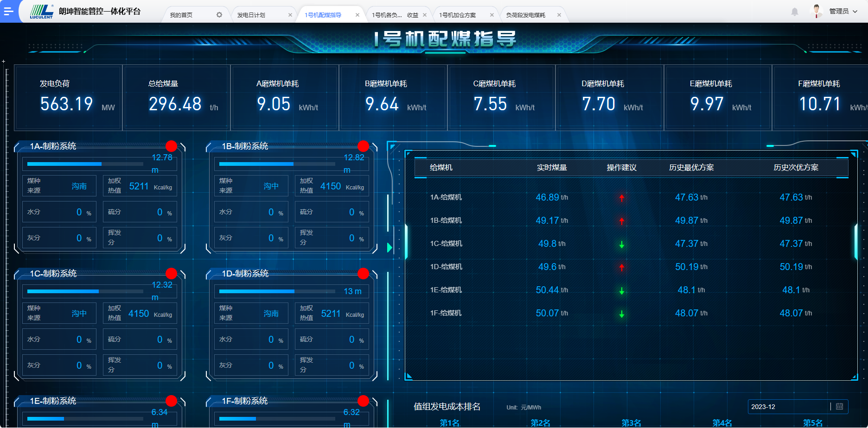Click the notification bell icon
This screenshot has width=868, height=428.
coord(795,12)
